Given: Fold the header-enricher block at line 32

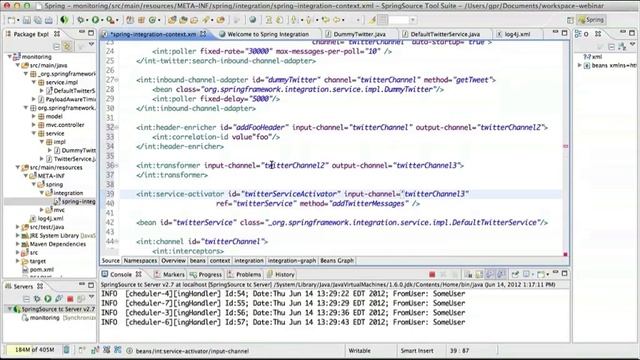Looking at the screenshot, I should (x=117, y=127).
